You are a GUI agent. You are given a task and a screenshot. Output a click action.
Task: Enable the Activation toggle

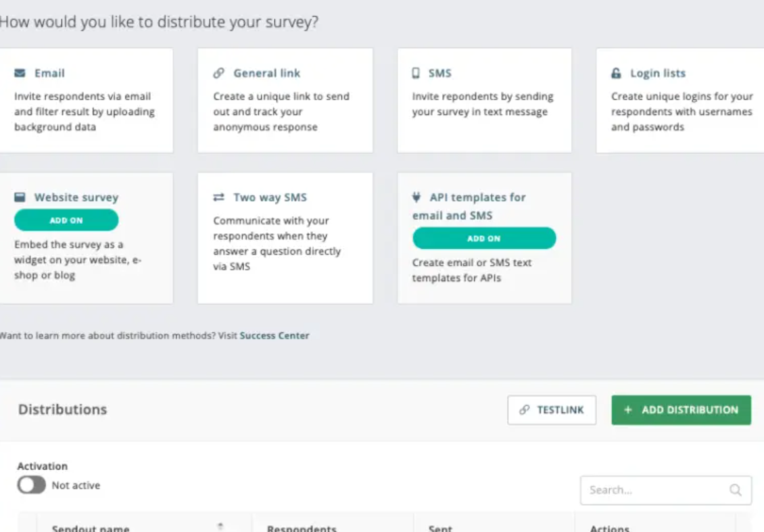pyautogui.click(x=30, y=485)
